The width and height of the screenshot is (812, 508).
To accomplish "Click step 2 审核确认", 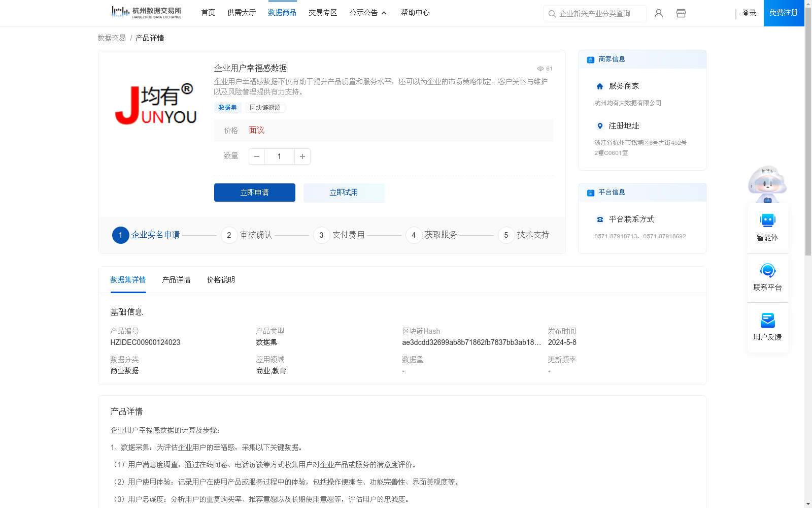I will pos(247,235).
